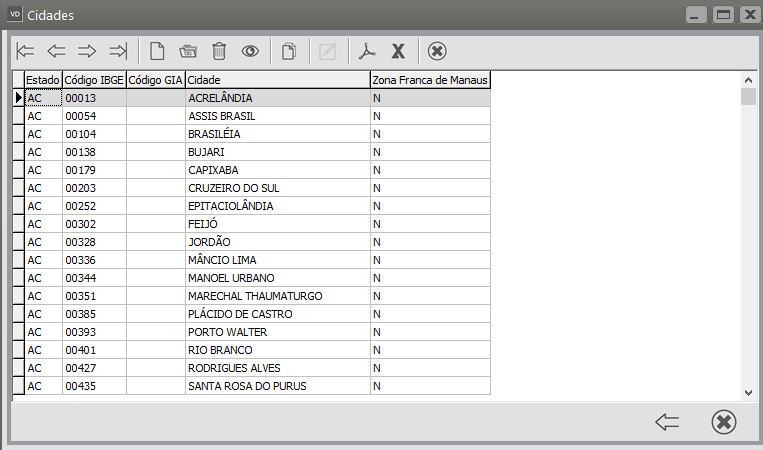Screen dimensions: 763x450
Task: Create a new city record (blank page icon)
Action: click(x=157, y=51)
